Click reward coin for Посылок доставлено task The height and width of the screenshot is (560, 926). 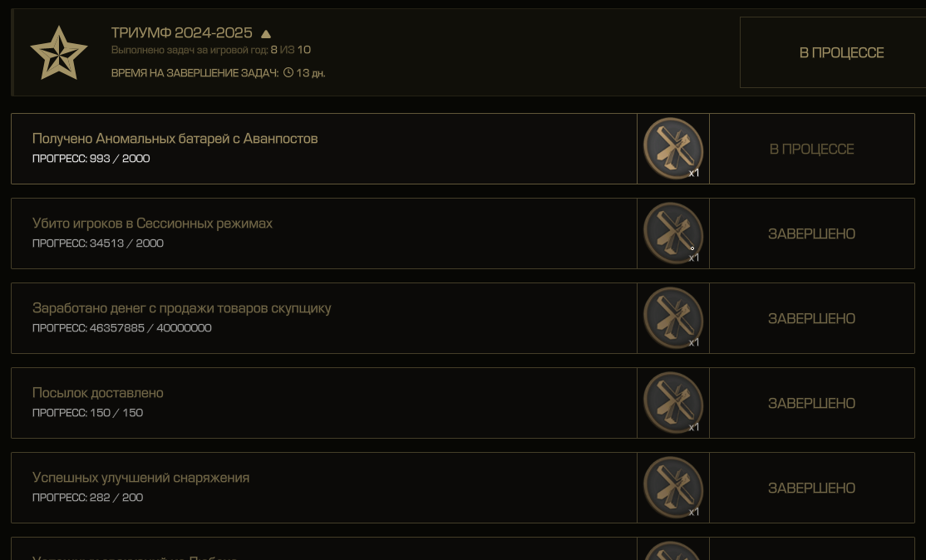pyautogui.click(x=672, y=402)
